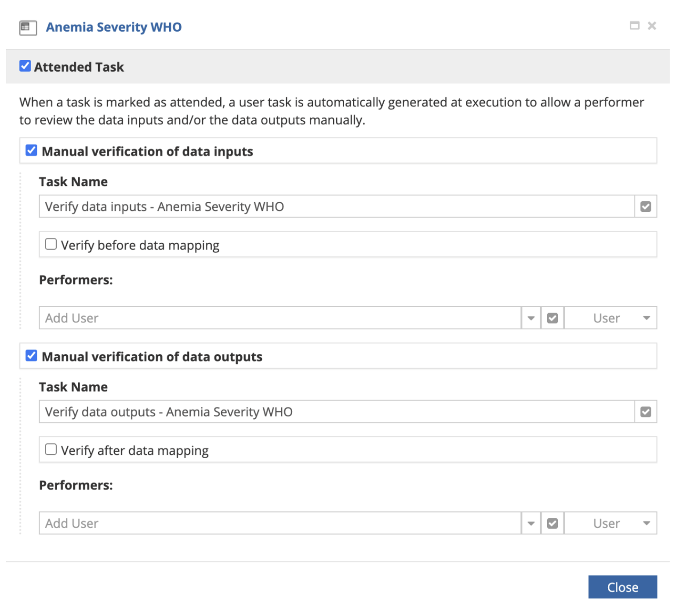Screen dimensions: 676x616
Task: Click the Anemia Severity WHO title link
Action: (113, 27)
